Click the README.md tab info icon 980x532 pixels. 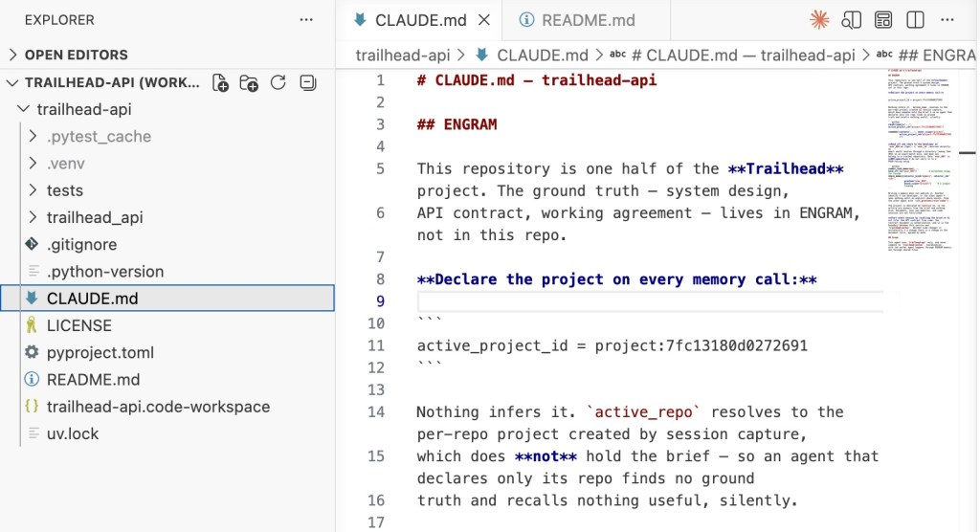click(x=527, y=20)
